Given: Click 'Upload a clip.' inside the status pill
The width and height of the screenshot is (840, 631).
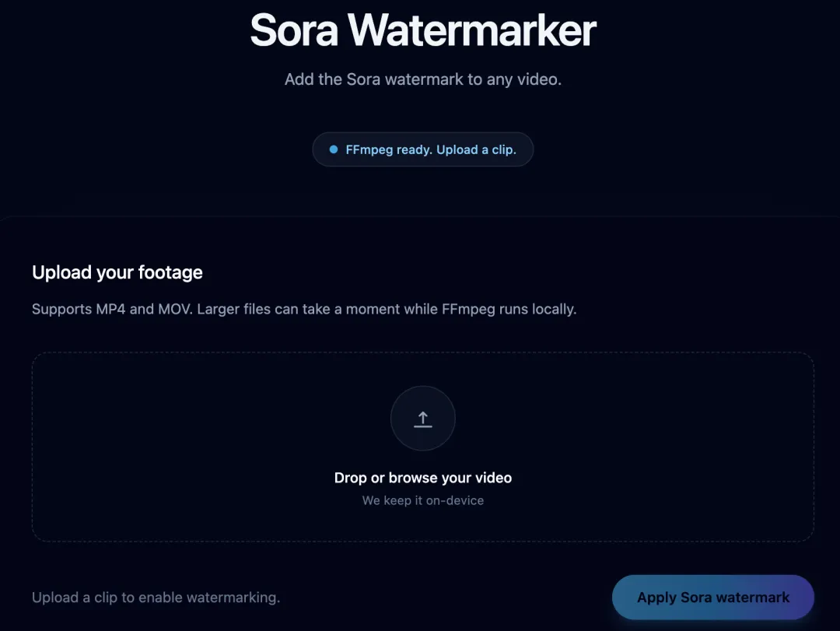Looking at the screenshot, I should (x=476, y=149).
